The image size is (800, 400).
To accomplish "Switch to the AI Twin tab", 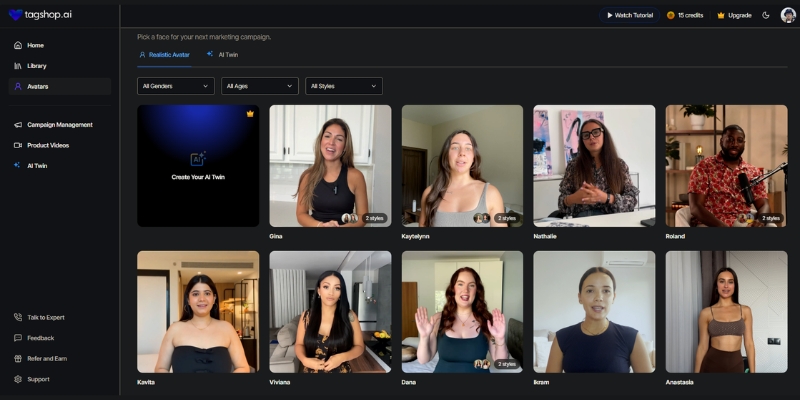I will point(222,54).
